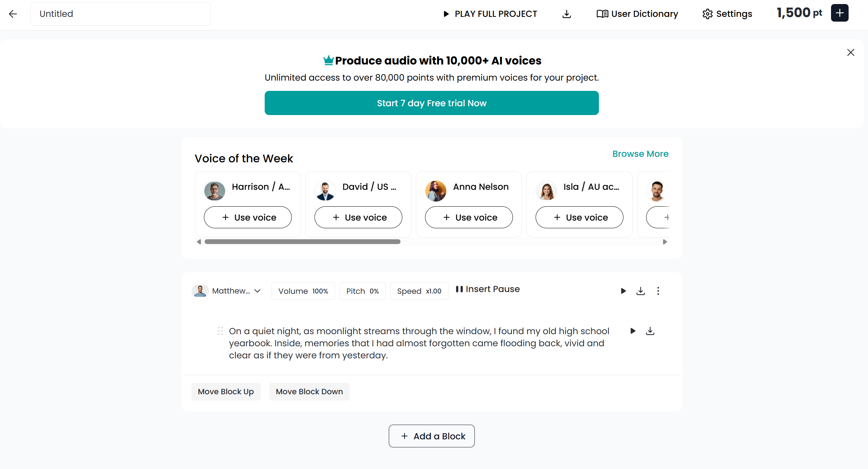Grab the paragraph drag handle dots
The height and width of the screenshot is (469, 868).
[220, 331]
